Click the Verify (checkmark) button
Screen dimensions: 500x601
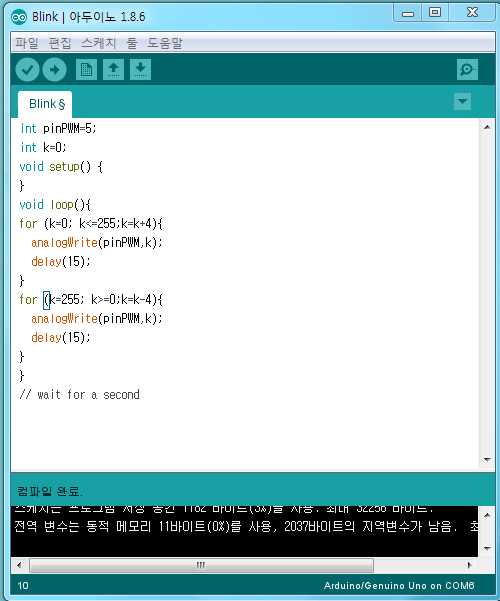click(27, 70)
